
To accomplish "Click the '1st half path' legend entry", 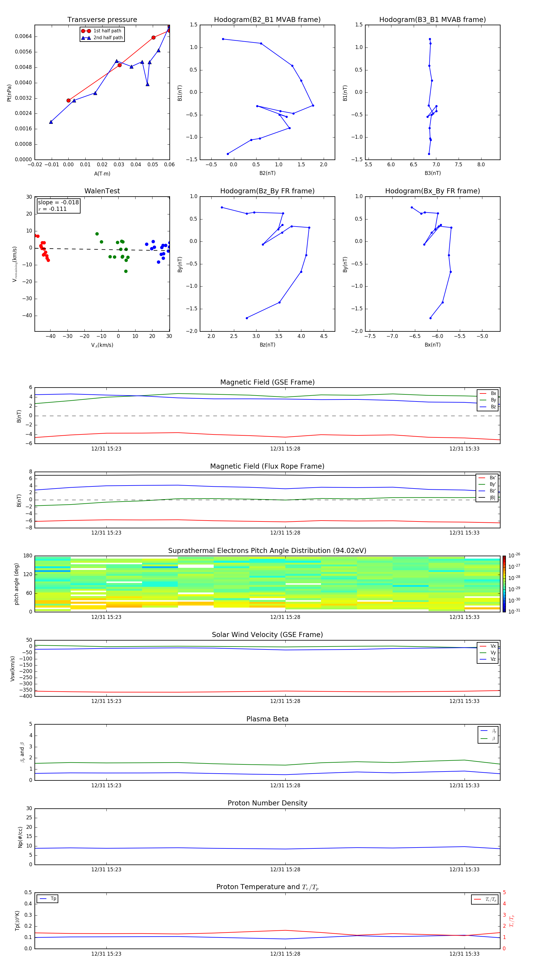I will [102, 31].
